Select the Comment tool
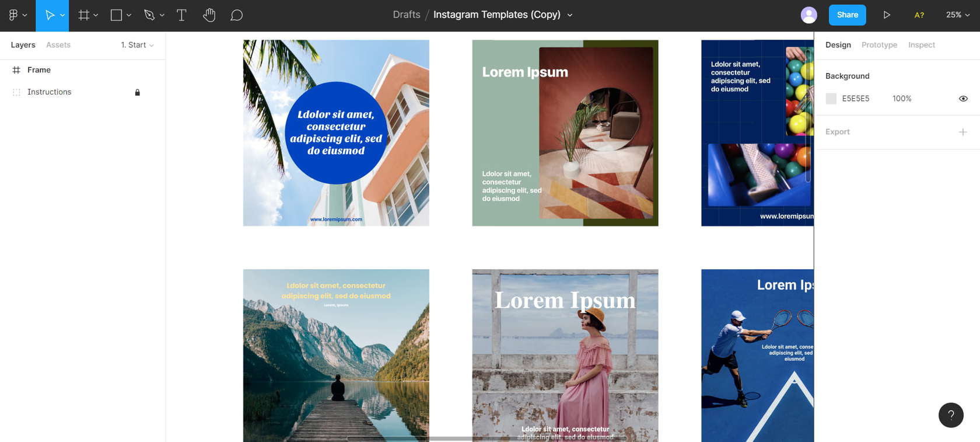This screenshot has width=980, height=442. [x=236, y=15]
